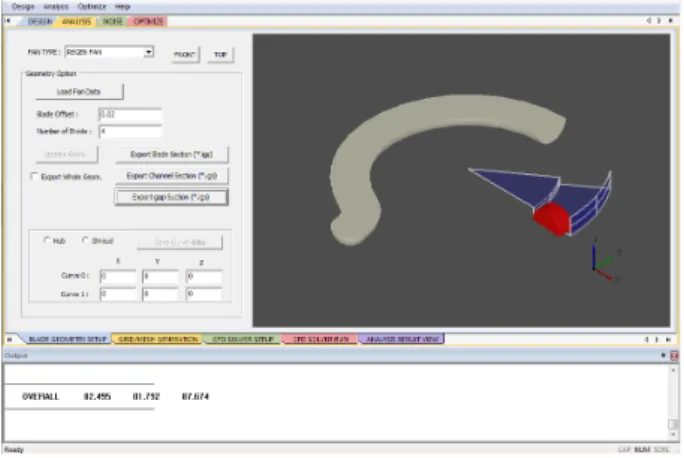Click the top tab strip first-tab arrow
This screenshot has width=684, height=458.
tap(8, 21)
